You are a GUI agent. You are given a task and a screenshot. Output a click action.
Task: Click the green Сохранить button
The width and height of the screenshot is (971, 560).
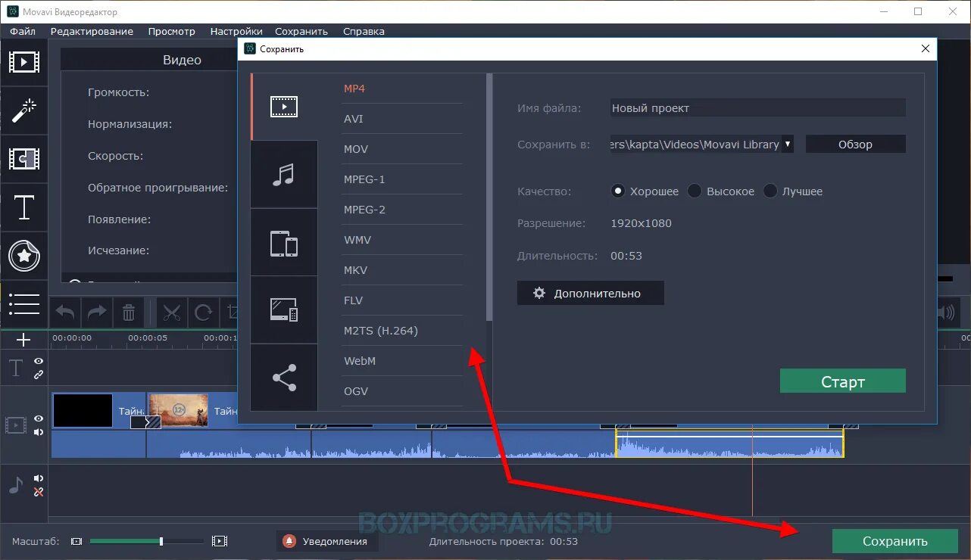pyautogui.click(x=895, y=541)
